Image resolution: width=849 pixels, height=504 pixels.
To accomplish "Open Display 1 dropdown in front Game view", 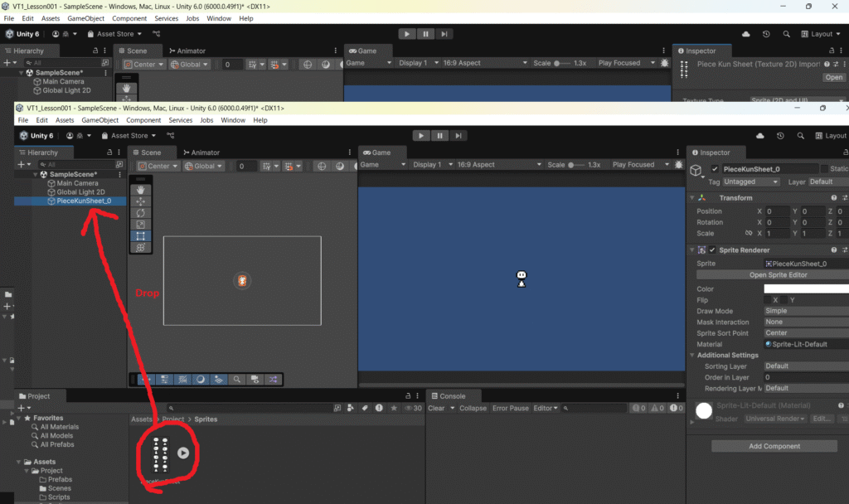I will [x=433, y=165].
